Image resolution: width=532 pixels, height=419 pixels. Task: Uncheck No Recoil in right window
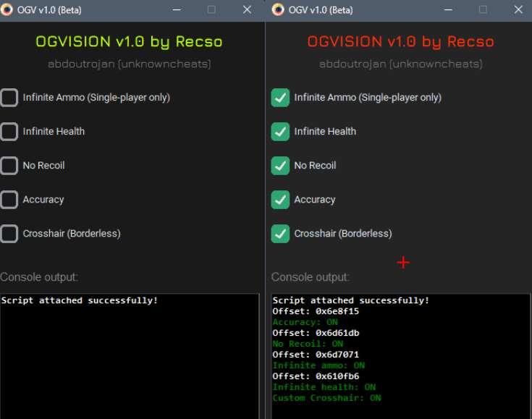pos(280,166)
